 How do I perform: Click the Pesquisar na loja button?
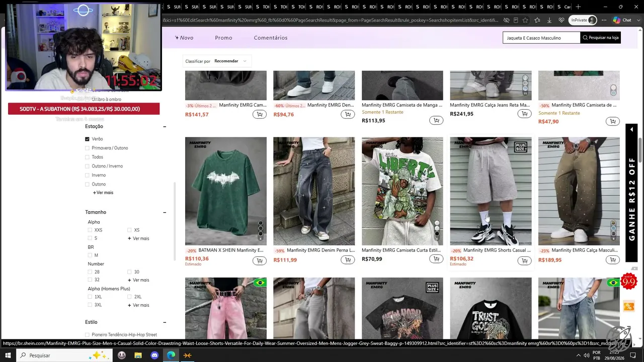tap(600, 38)
